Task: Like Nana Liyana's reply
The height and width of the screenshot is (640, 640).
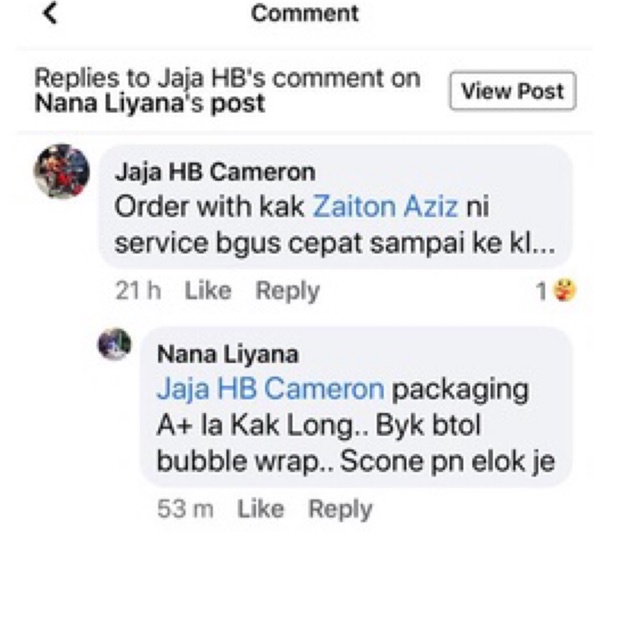Action: coord(261,509)
